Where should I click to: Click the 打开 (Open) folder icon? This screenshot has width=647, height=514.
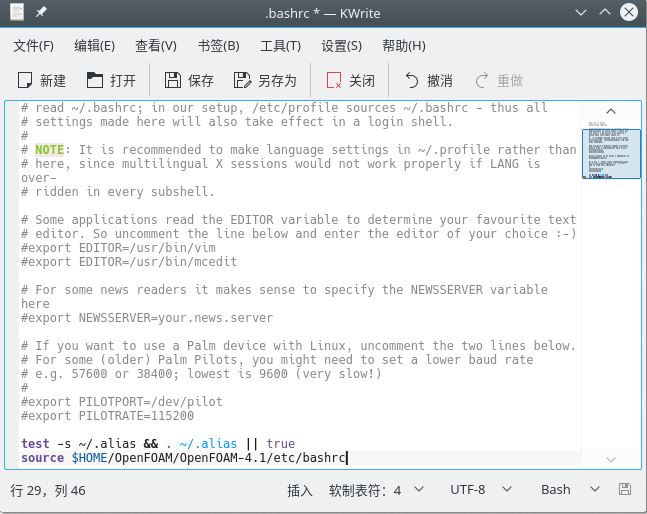[x=94, y=80]
